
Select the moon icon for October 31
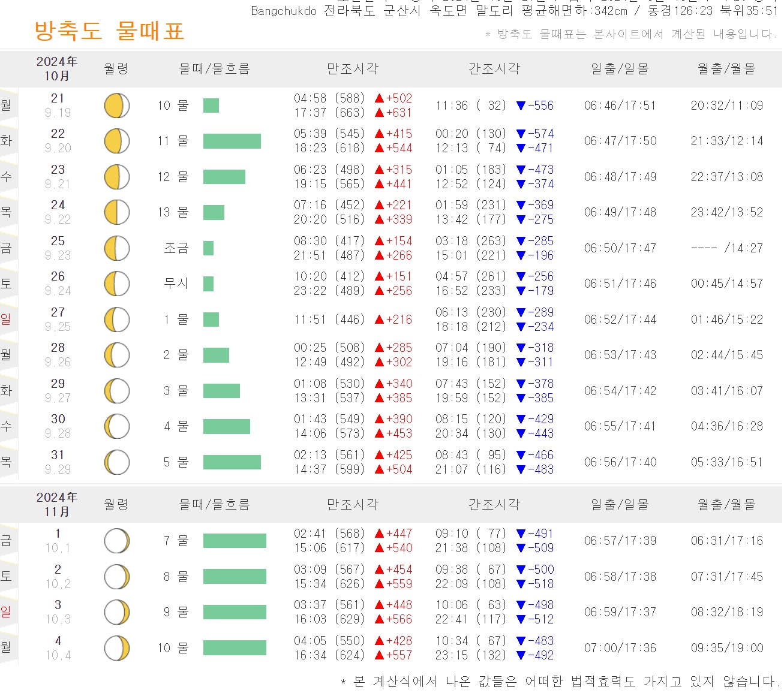coord(116,462)
